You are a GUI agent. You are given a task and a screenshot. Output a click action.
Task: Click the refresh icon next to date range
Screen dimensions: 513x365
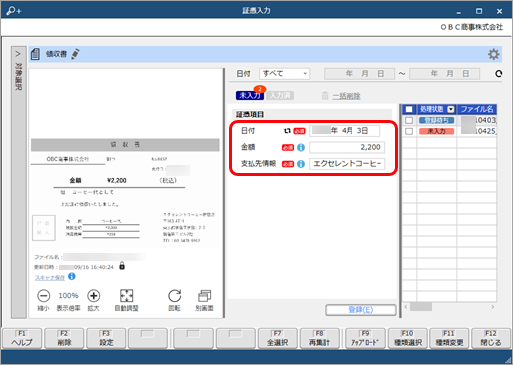498,74
